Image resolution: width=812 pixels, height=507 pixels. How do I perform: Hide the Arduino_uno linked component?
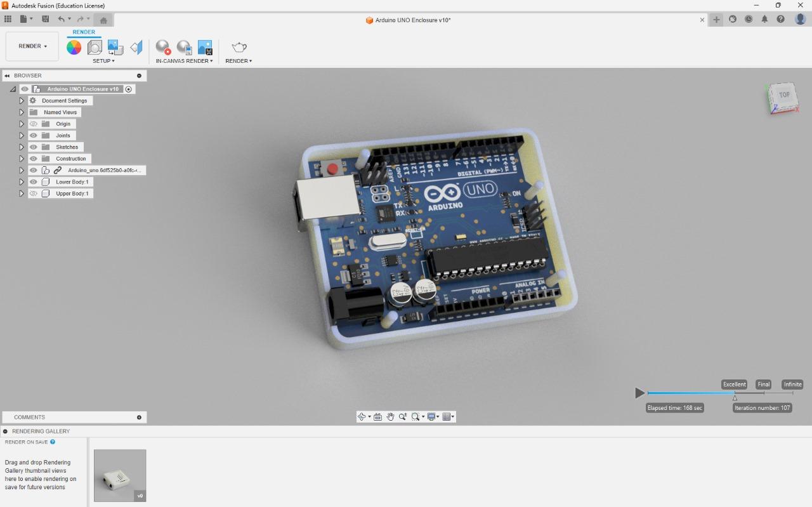[x=34, y=170]
